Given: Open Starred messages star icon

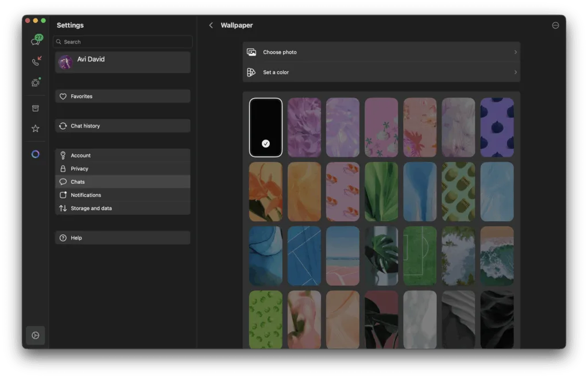Looking at the screenshot, I should (35, 129).
